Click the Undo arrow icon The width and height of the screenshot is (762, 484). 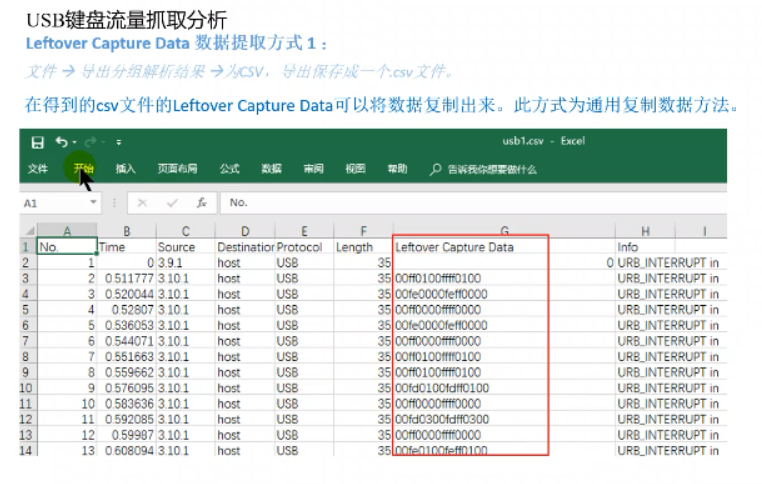click(x=62, y=142)
